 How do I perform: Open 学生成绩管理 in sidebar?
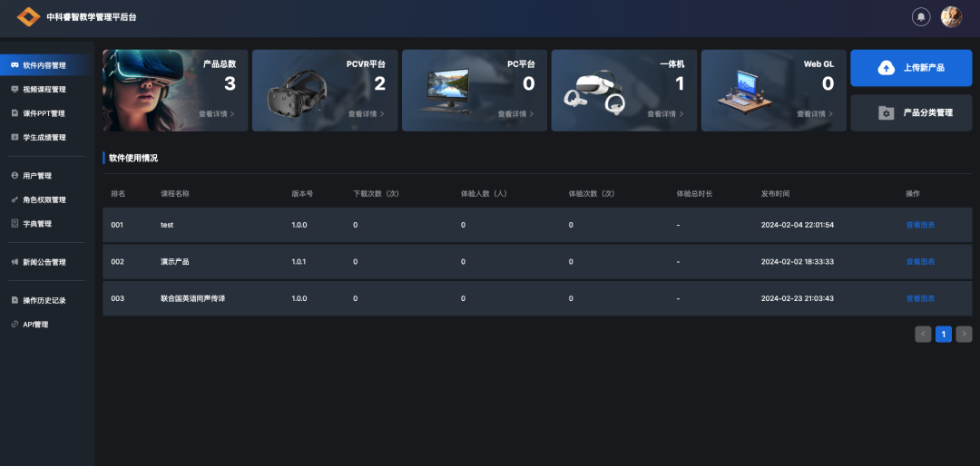click(44, 138)
